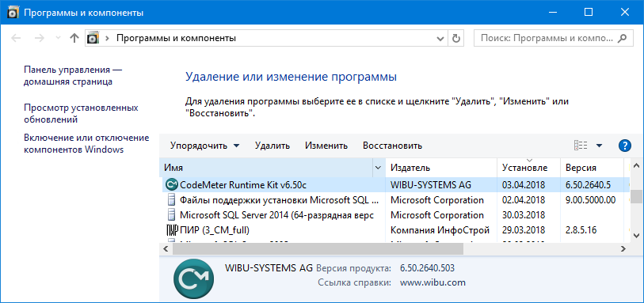Open Просмотр установленных обновлений link

pyautogui.click(x=81, y=114)
